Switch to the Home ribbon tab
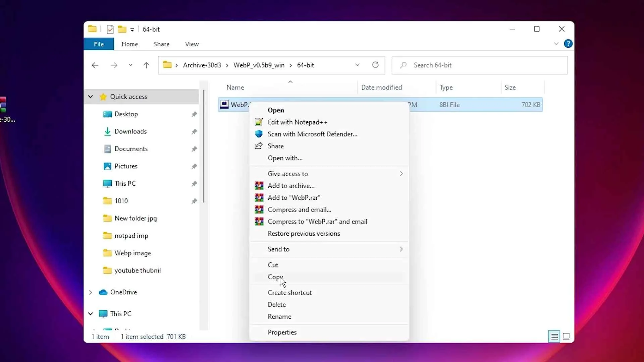Screen dimensions: 644x362 coord(130,44)
